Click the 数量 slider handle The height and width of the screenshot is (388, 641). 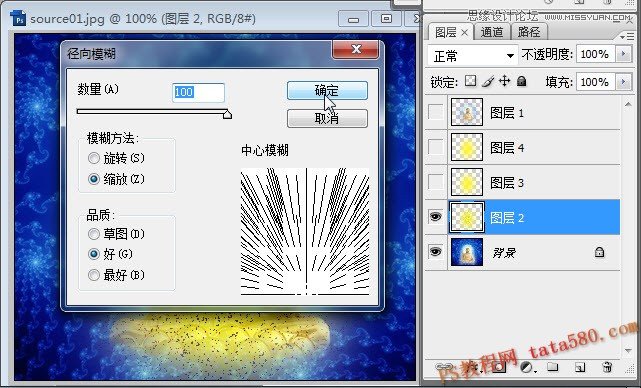click(x=228, y=114)
